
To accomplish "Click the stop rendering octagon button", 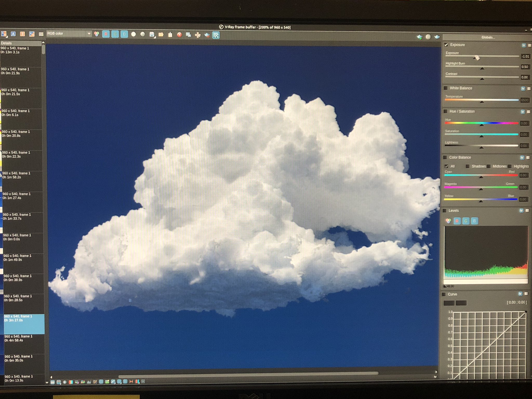I will coord(428,37).
